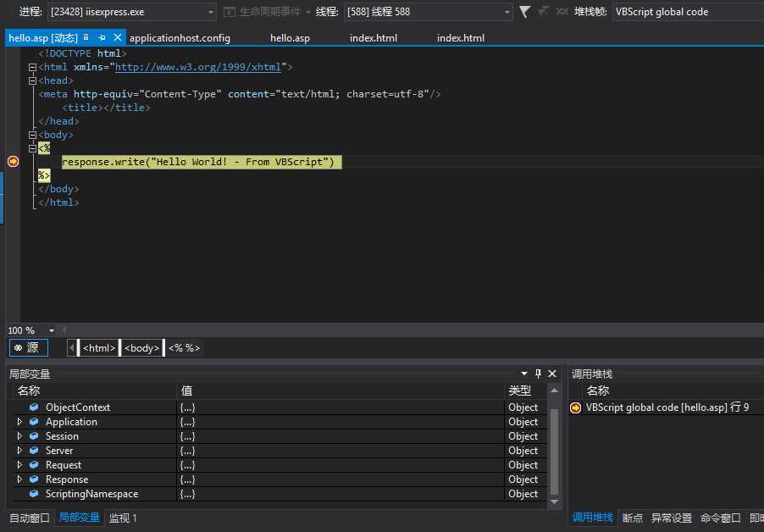764x532 pixels.
Task: Collapse the html element outline toggle
Action: tap(32, 67)
